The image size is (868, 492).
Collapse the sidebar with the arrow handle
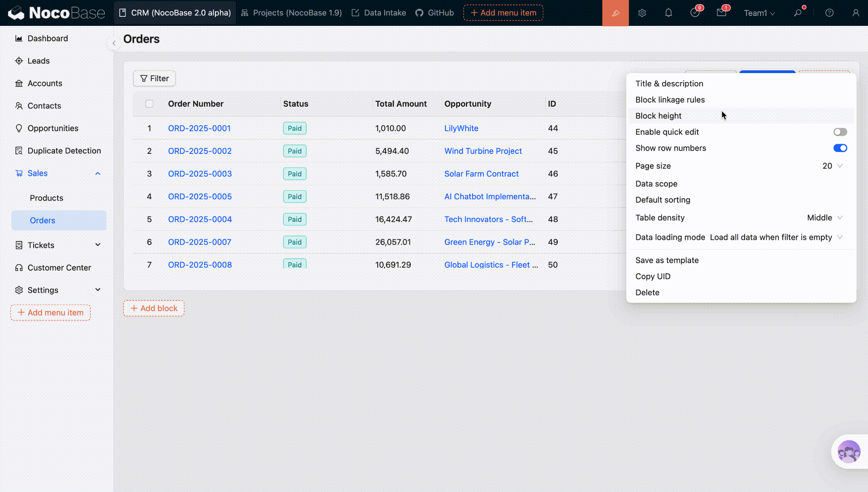114,43
